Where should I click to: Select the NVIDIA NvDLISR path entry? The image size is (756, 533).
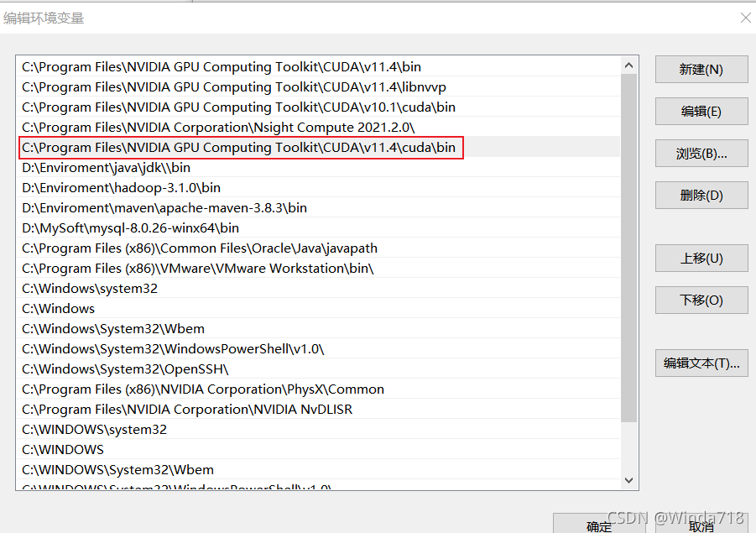pyautogui.click(x=318, y=409)
